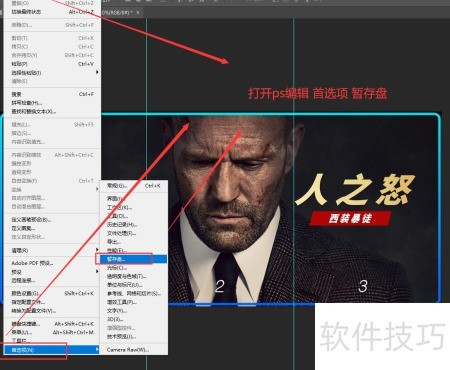Screen dimensions: 450x370
Task: Choose 指定配置文件 assign profile item
Action: (x=52, y=302)
